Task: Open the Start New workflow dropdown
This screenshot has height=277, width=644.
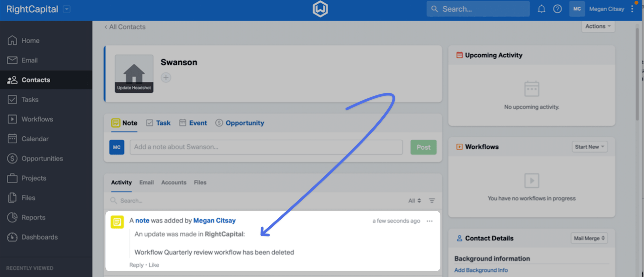Action: [x=590, y=147]
